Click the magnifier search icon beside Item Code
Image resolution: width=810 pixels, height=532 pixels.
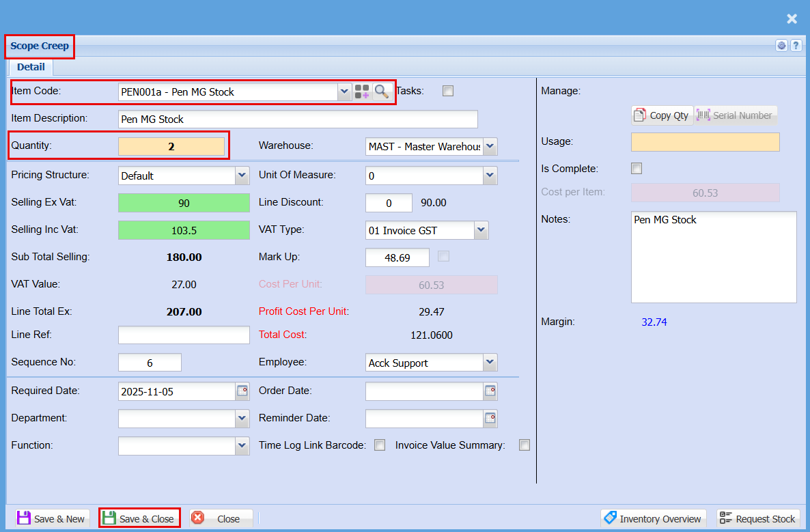(381, 92)
